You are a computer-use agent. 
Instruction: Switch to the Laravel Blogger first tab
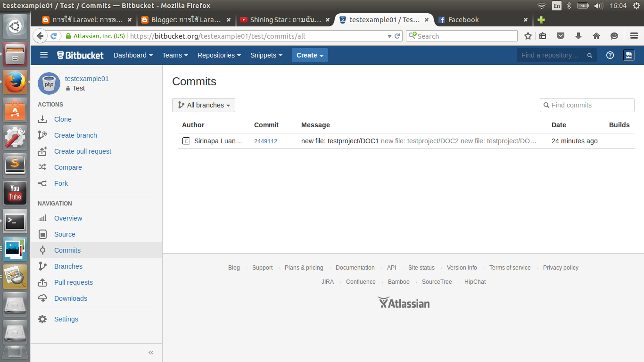click(x=88, y=20)
